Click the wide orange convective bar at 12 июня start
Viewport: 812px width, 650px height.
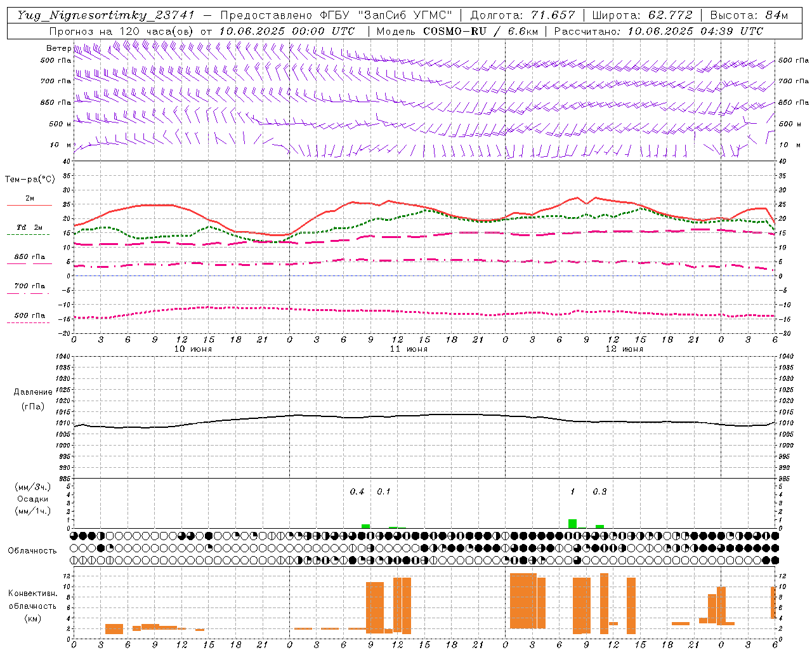pos(523,601)
